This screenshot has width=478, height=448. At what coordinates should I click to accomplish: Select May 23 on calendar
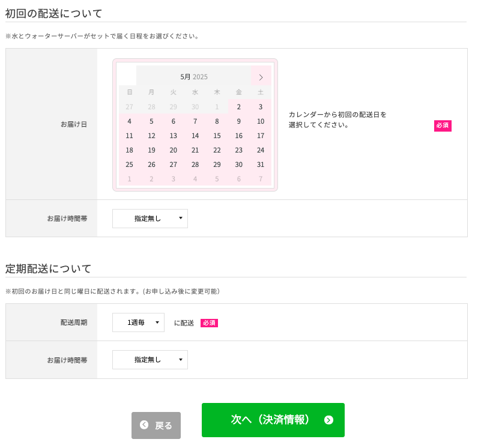(238, 150)
